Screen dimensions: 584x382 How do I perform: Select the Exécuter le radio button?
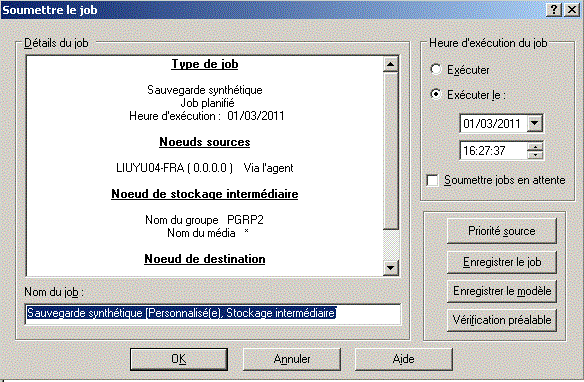click(x=436, y=94)
